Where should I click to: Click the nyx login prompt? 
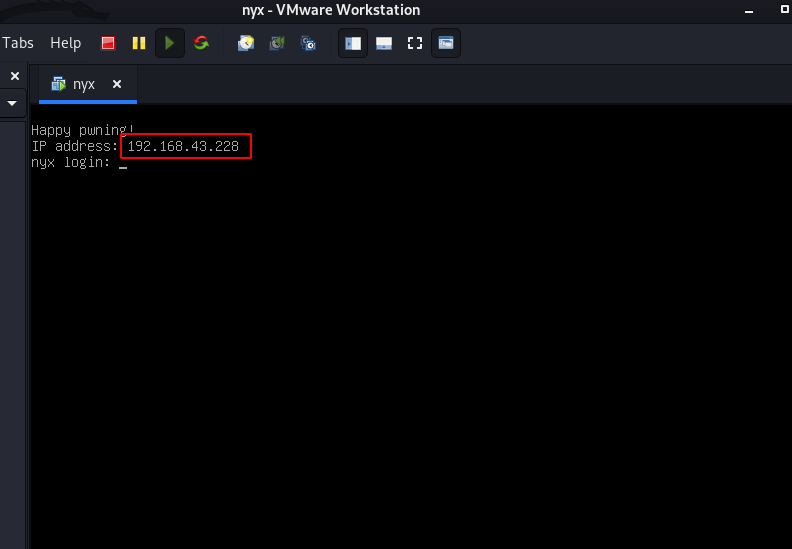pos(71,163)
